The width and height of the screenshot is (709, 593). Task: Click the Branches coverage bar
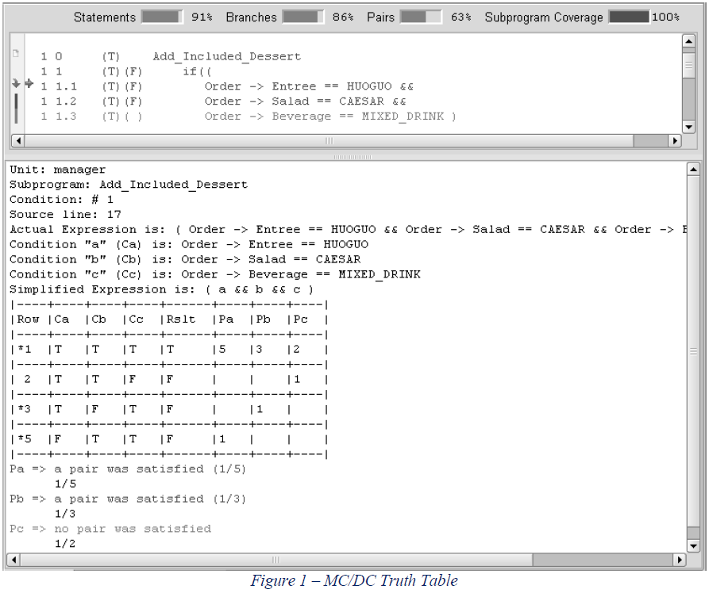(303, 17)
